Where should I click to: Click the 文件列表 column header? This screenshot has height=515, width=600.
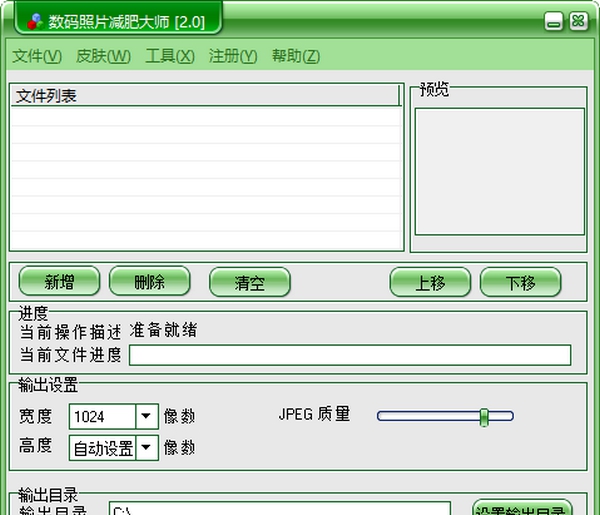click(x=204, y=95)
